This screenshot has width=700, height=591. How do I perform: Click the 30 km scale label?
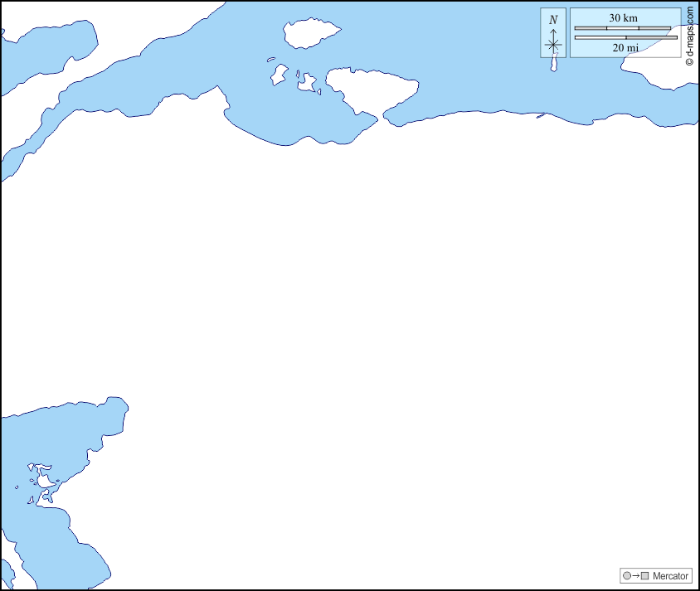click(x=623, y=17)
